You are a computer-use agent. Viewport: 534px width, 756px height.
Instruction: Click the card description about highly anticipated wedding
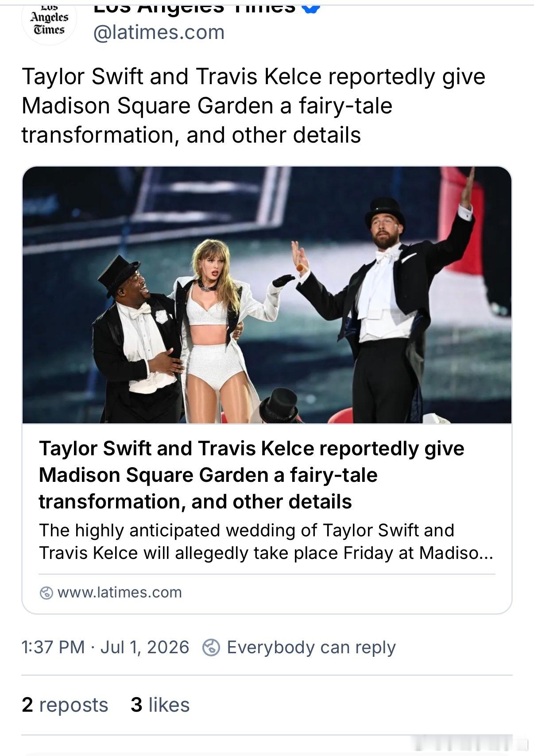tap(266, 541)
